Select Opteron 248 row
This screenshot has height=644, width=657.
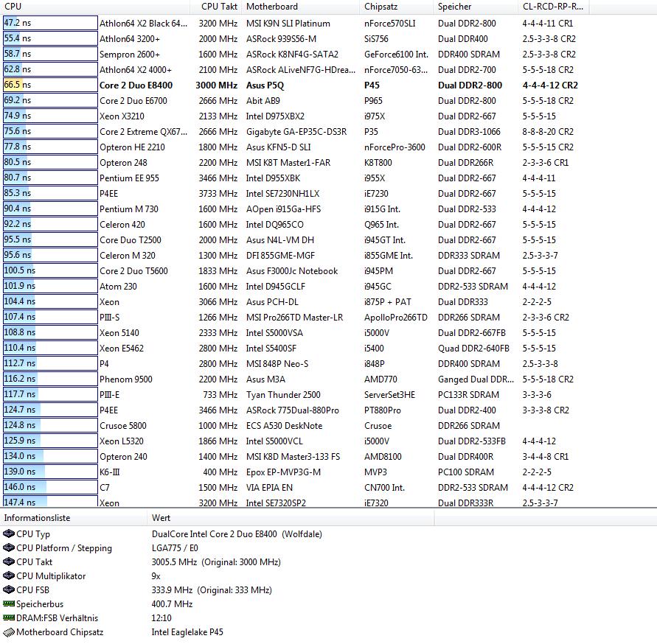coord(293,163)
